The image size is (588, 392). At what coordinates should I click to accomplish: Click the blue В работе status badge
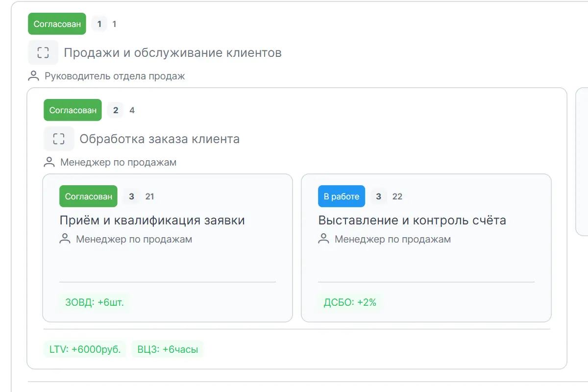click(x=342, y=196)
